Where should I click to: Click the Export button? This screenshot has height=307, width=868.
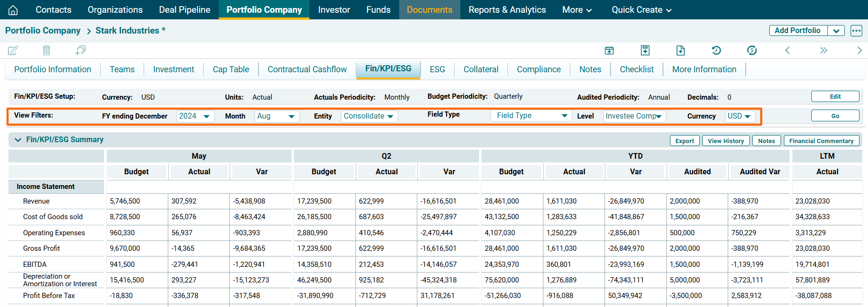684,141
